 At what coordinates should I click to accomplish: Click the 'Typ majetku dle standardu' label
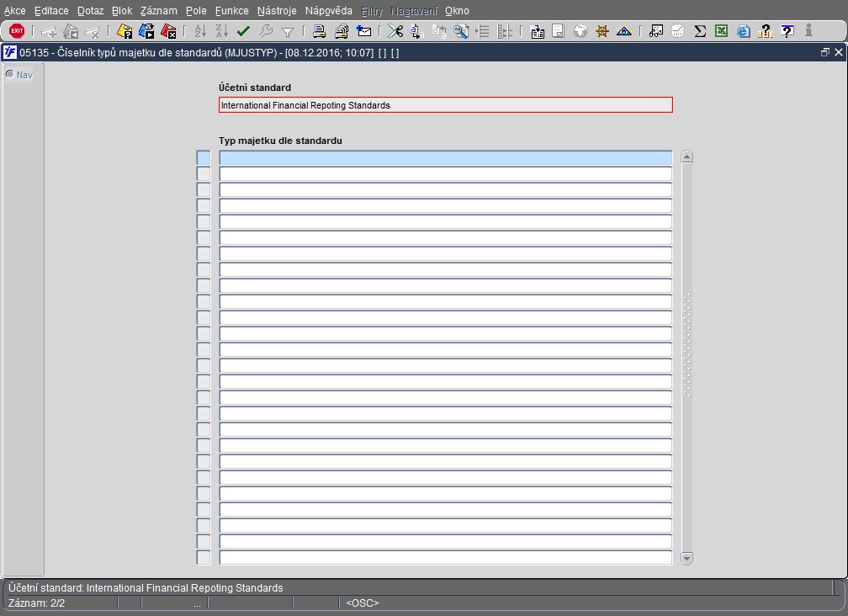280,141
